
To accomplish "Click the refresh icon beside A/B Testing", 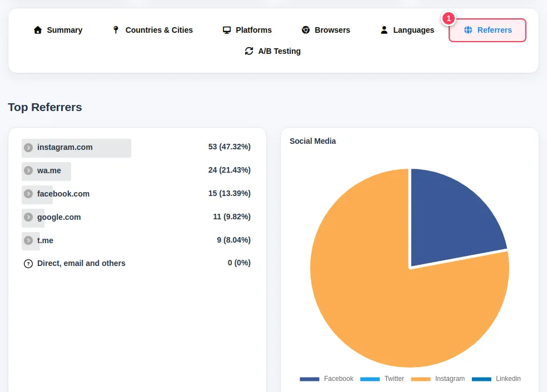I will tap(249, 51).
